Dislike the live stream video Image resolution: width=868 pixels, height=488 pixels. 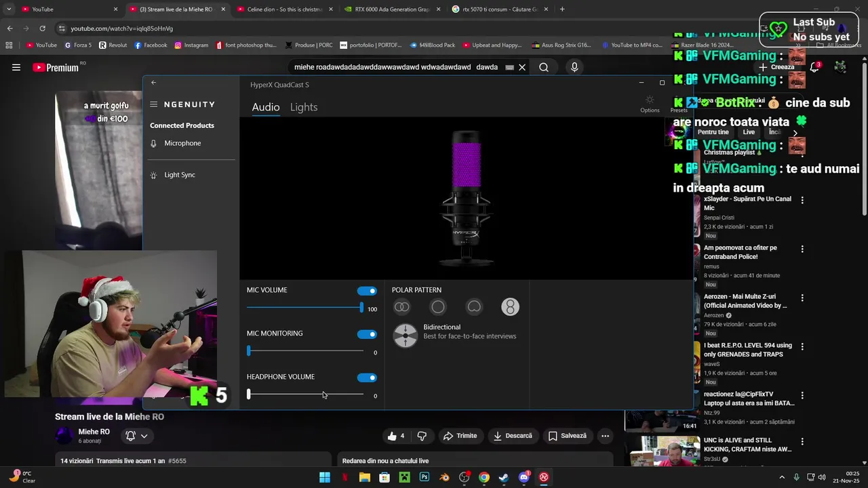[422, 436]
